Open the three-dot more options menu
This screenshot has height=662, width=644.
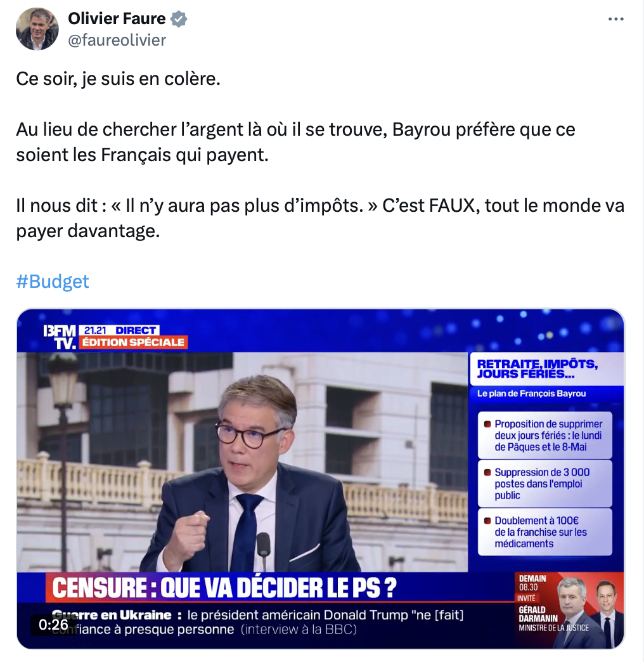615,19
